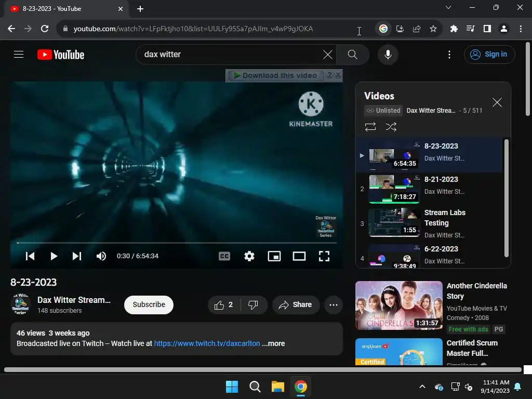Select the 8-23-2023 playlist video
Screen dimensions: 532x399
[429, 155]
